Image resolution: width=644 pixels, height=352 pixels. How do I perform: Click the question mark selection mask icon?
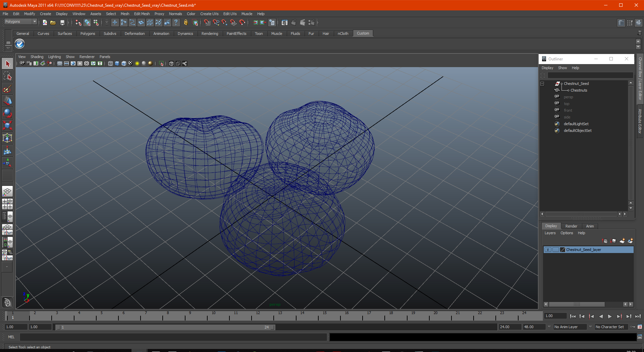click(x=176, y=22)
